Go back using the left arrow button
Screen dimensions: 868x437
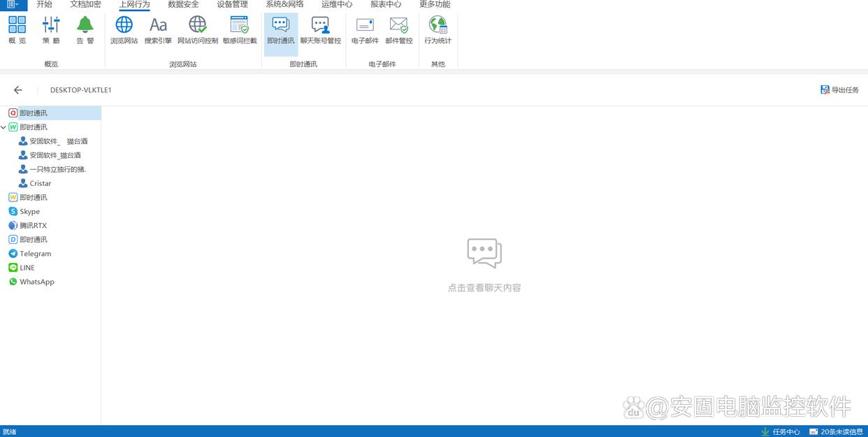point(18,90)
